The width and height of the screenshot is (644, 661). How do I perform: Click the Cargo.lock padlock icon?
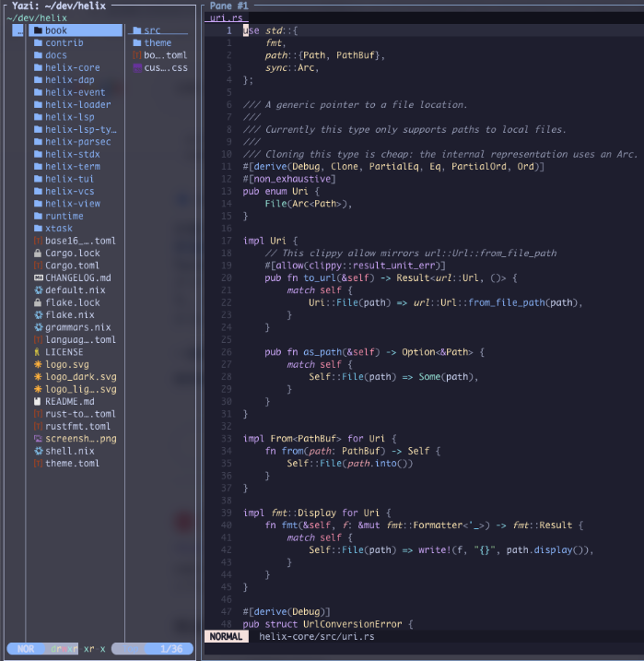tap(38, 253)
